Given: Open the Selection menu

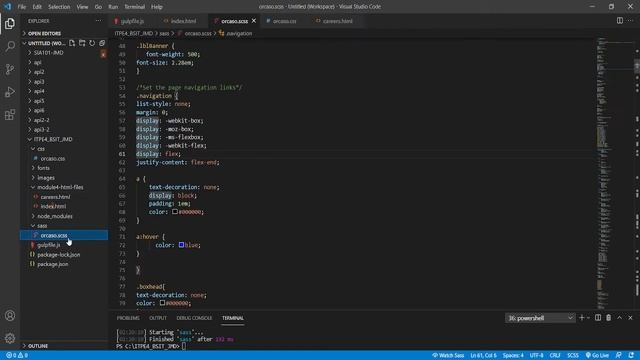Looking at the screenshot, I should click(x=59, y=7).
